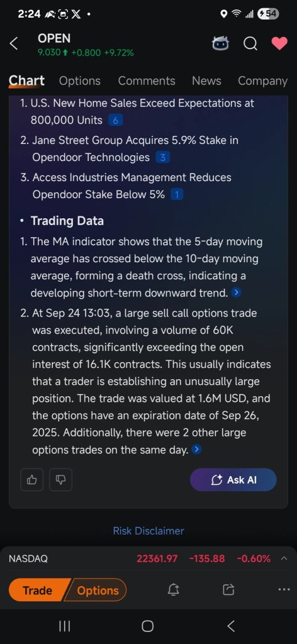Switch to the Options tab
The width and height of the screenshot is (297, 644).
tap(80, 81)
